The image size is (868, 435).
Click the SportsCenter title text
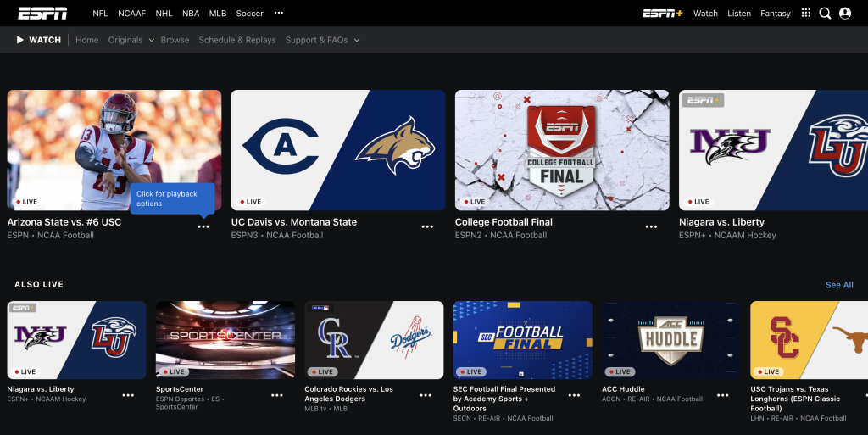coord(180,389)
